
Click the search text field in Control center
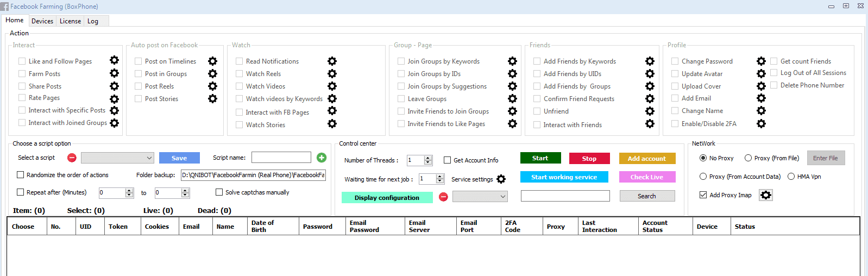pyautogui.click(x=565, y=196)
